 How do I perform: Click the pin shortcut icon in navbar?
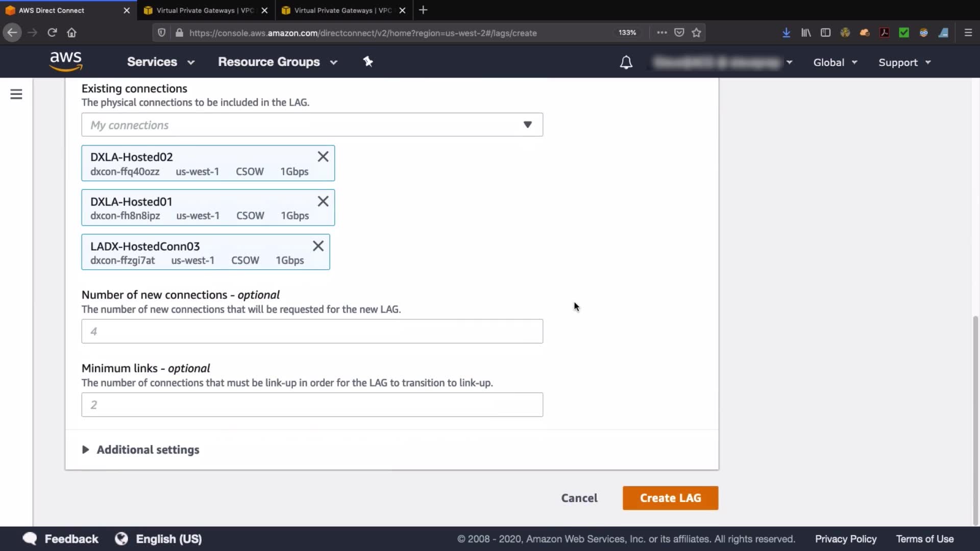(x=367, y=62)
